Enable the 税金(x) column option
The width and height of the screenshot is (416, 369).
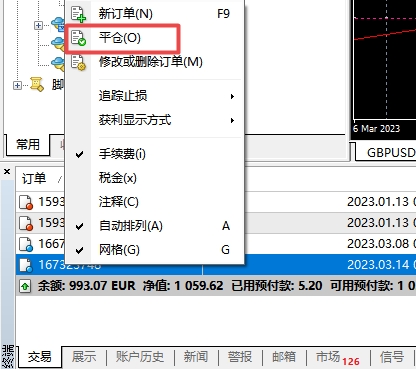154,178
